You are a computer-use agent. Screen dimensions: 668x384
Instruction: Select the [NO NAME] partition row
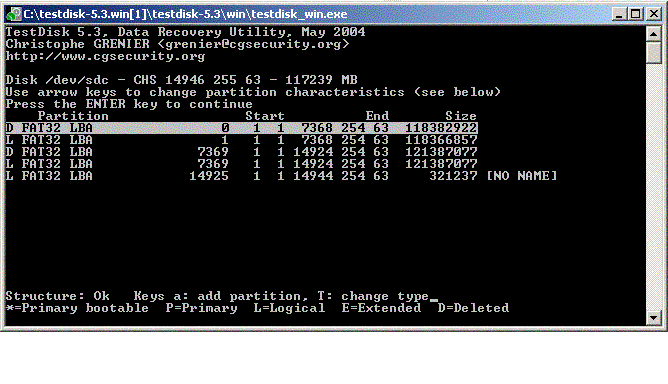pos(281,176)
